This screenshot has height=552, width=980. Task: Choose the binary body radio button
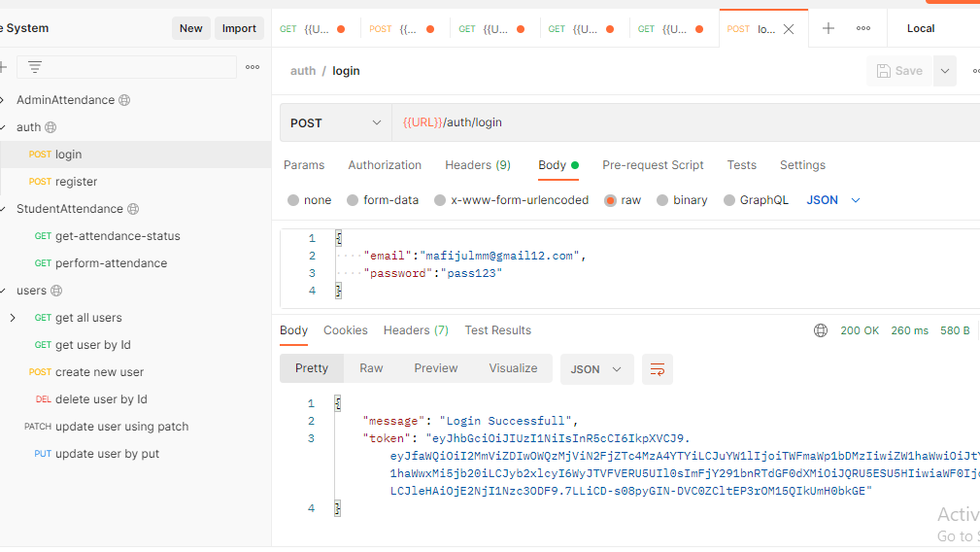point(662,200)
